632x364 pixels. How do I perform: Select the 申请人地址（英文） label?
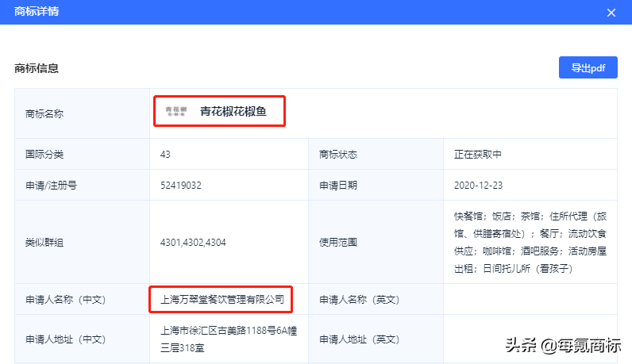pos(360,339)
